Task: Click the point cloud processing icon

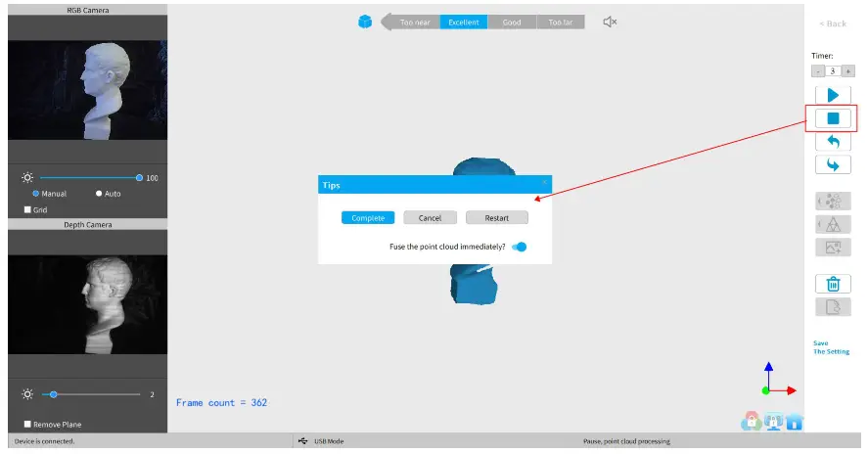Action: coord(833,201)
